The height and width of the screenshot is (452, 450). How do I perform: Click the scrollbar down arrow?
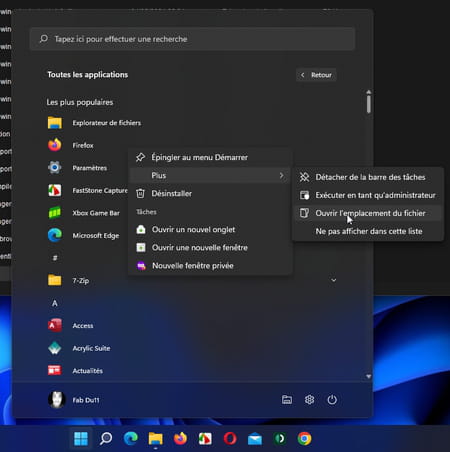(368, 376)
